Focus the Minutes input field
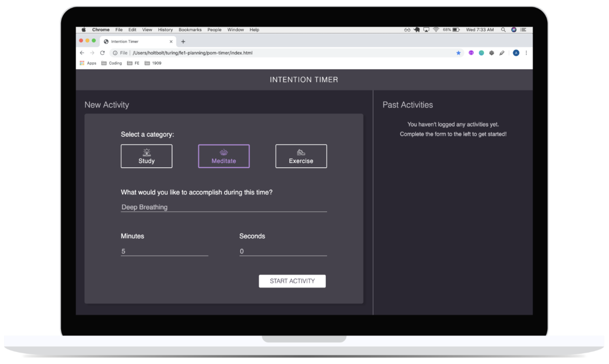Image resolution: width=609 pixels, height=364 pixels. pos(164,251)
